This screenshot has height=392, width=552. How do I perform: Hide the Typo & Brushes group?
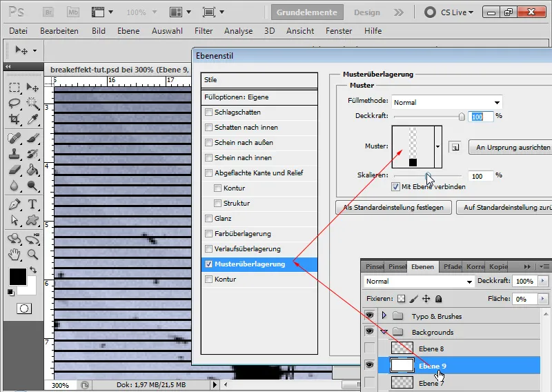[x=369, y=315]
